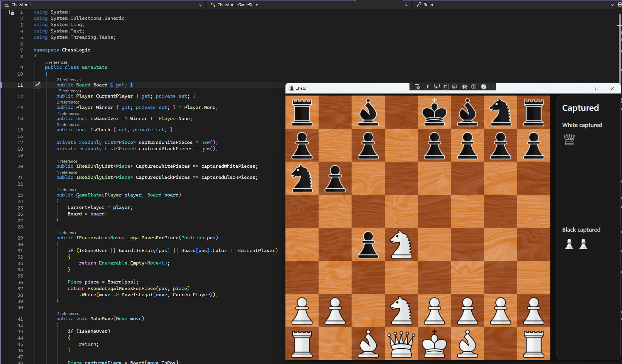Click "2 references" above MakeMove
Screen dimensions: 622x364
(68, 314)
